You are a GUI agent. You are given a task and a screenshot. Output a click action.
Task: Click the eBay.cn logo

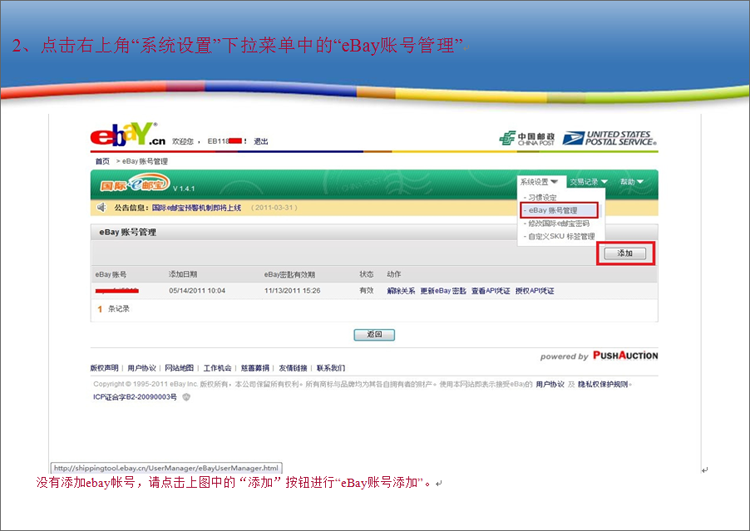pos(128,134)
